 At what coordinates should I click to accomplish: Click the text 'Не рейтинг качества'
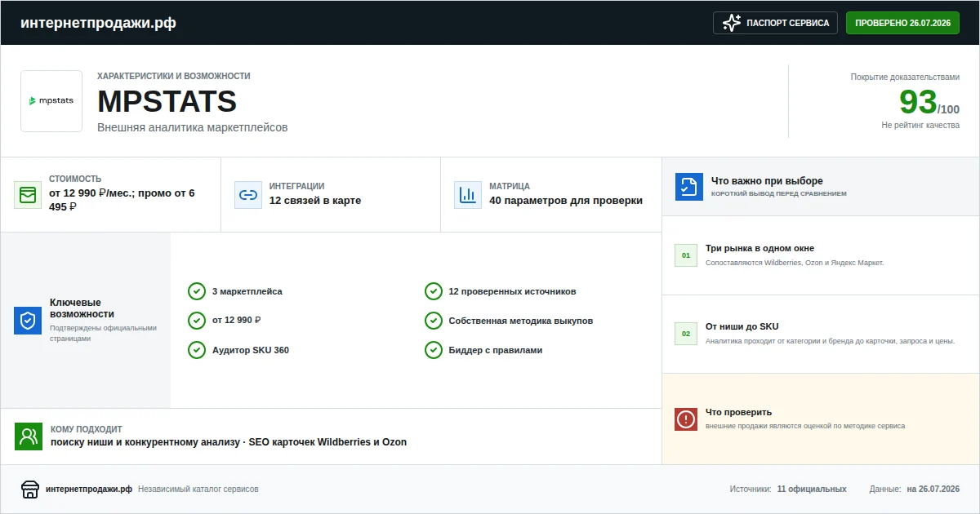point(920,126)
